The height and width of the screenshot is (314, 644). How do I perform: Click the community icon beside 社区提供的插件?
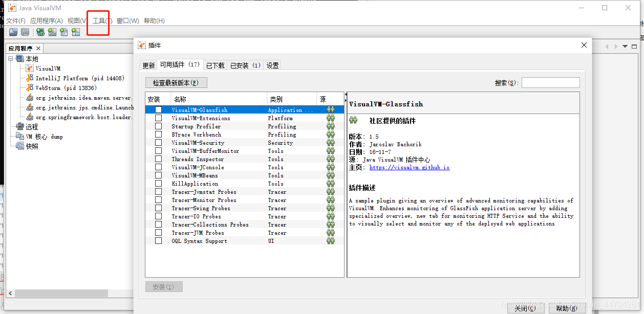pos(353,120)
